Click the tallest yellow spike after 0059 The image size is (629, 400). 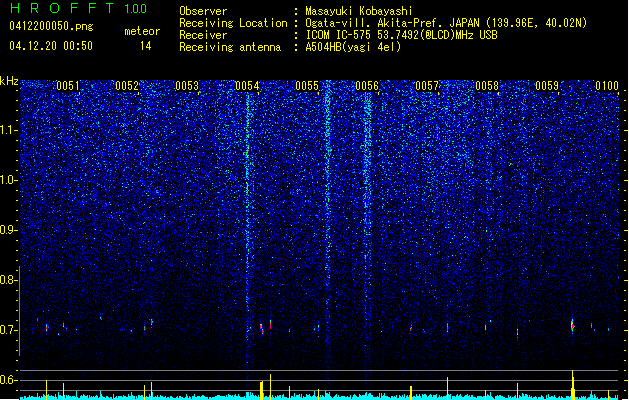572,385
